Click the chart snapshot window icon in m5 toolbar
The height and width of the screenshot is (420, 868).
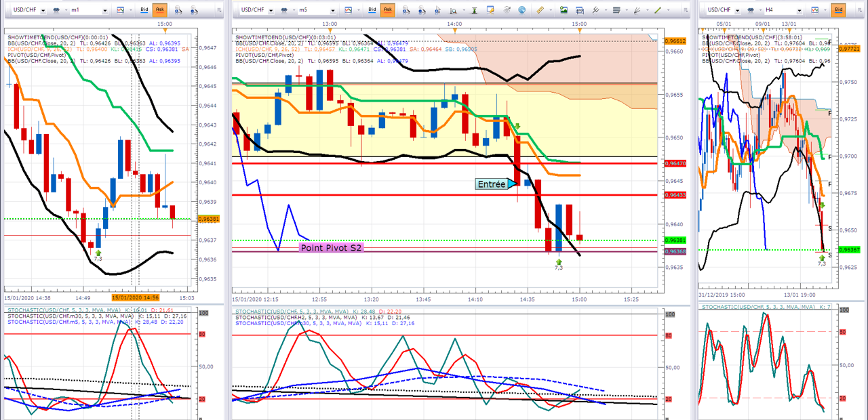click(580, 10)
